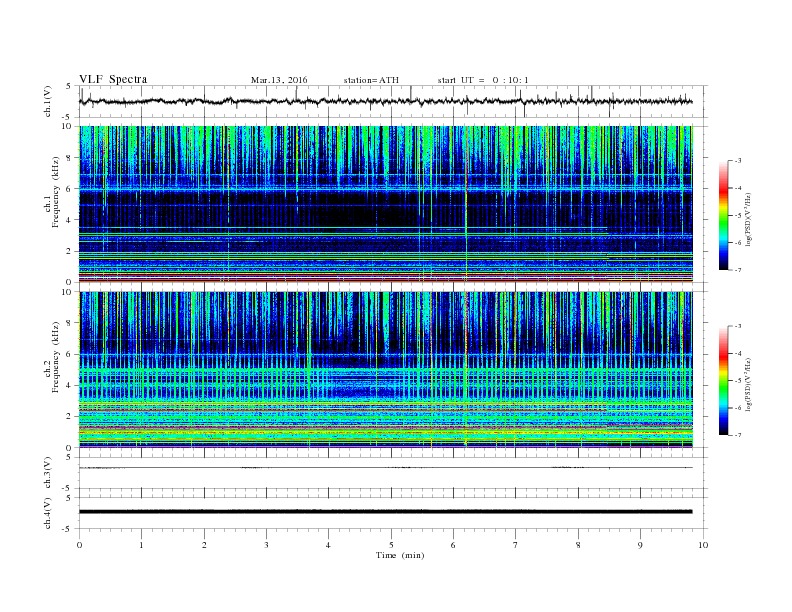Click the "0" time axis tick label
The image size is (792, 612).
coord(79,545)
